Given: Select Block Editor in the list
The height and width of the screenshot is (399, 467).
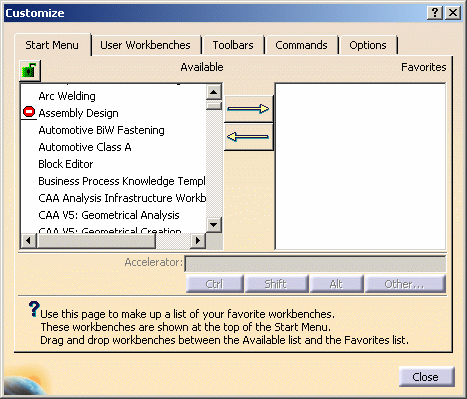Looking at the screenshot, I should (x=66, y=164).
